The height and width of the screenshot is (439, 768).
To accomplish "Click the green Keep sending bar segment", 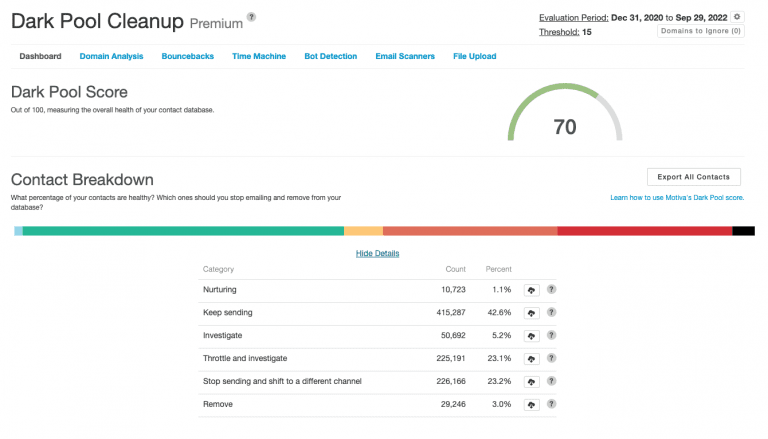I will click(183, 231).
